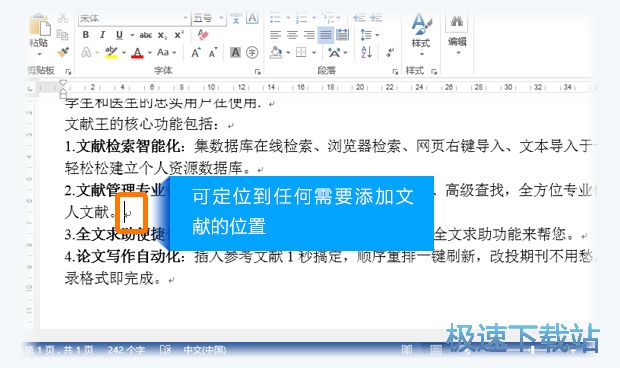Viewport: 620px width, 368px height.
Task: Click the text 录格式即完成。
Action: pyautogui.click(x=113, y=279)
